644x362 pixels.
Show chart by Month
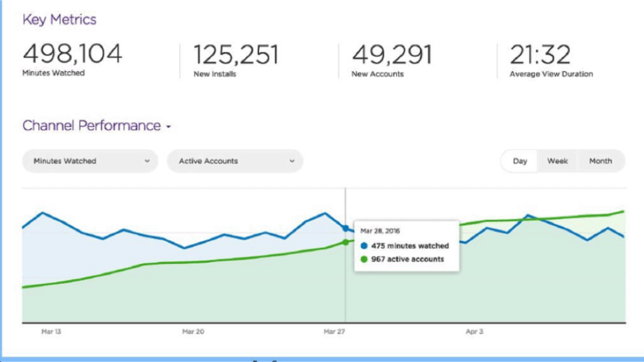click(600, 161)
